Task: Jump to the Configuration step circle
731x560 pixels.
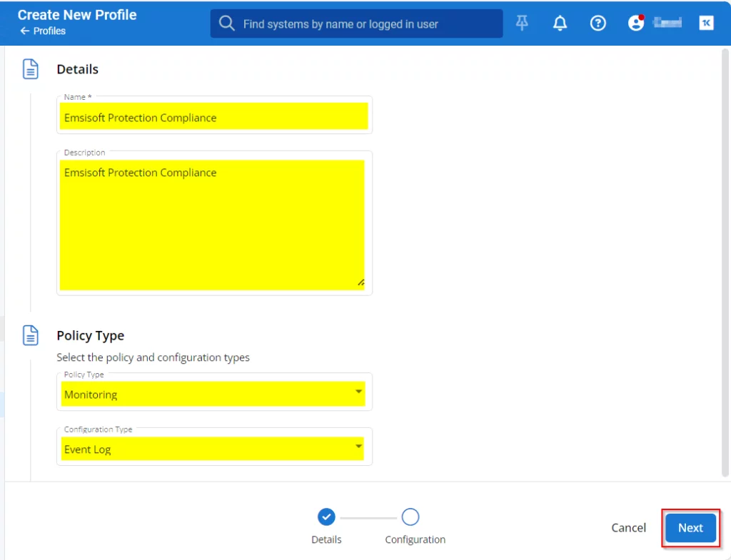Action: click(x=410, y=516)
